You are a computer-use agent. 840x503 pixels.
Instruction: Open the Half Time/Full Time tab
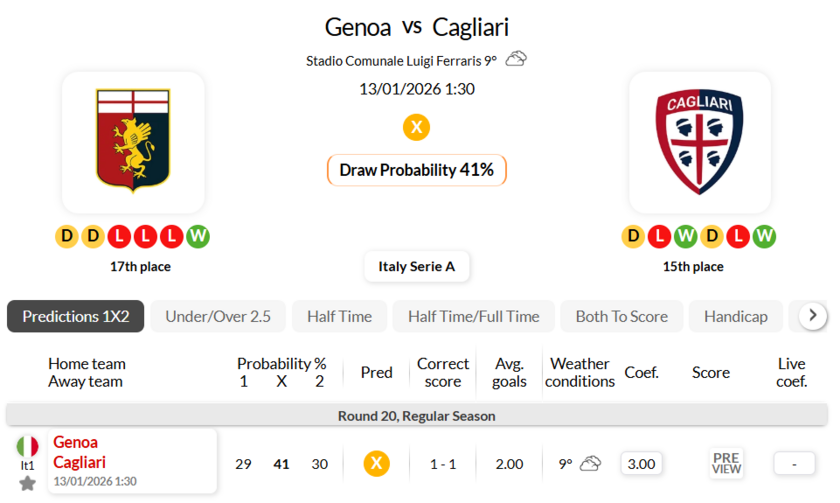473,316
